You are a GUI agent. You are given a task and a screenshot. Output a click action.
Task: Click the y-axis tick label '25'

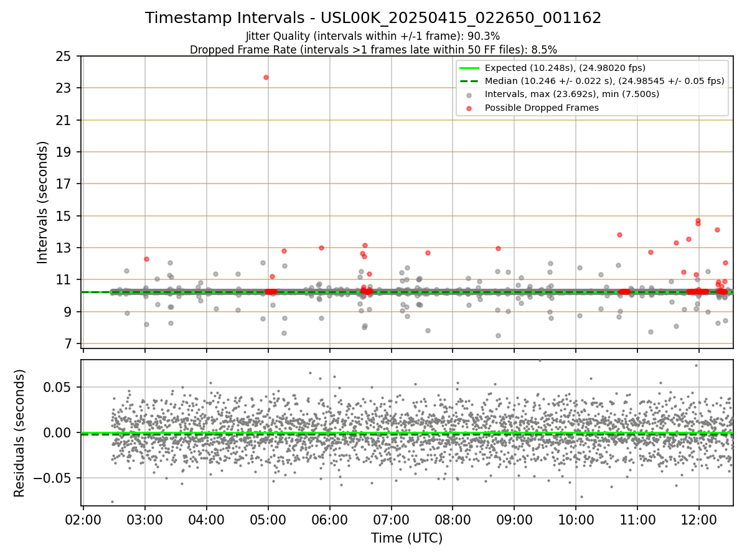pyautogui.click(x=63, y=56)
